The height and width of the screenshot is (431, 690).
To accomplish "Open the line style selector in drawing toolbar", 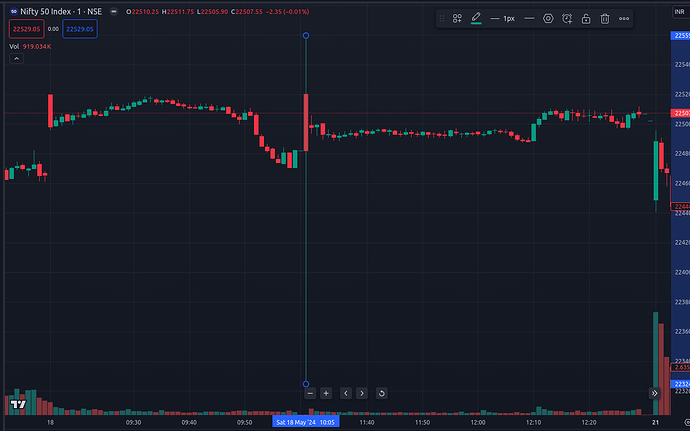I will (529, 18).
